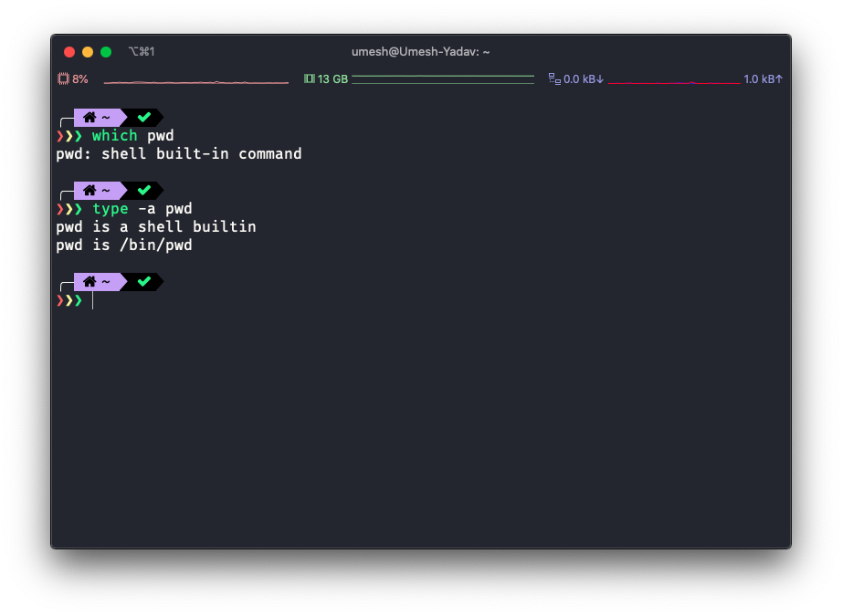Click the window title umesh@Umesh-Yadav
The width and height of the screenshot is (842, 616).
(x=420, y=52)
